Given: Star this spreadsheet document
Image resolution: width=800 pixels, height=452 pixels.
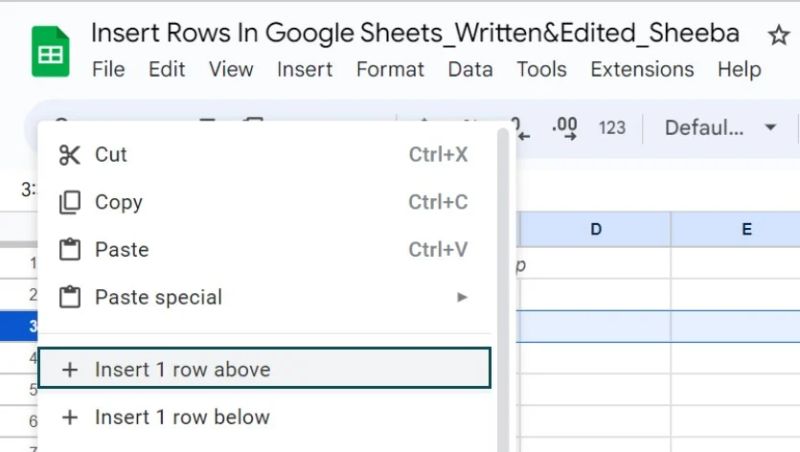Looking at the screenshot, I should point(778,35).
